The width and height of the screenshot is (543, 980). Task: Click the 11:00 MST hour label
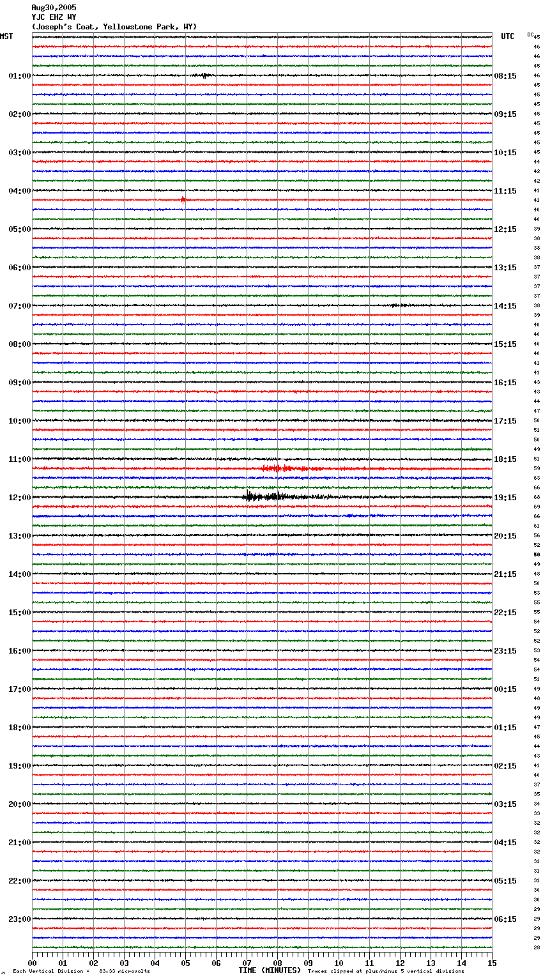pos(20,459)
